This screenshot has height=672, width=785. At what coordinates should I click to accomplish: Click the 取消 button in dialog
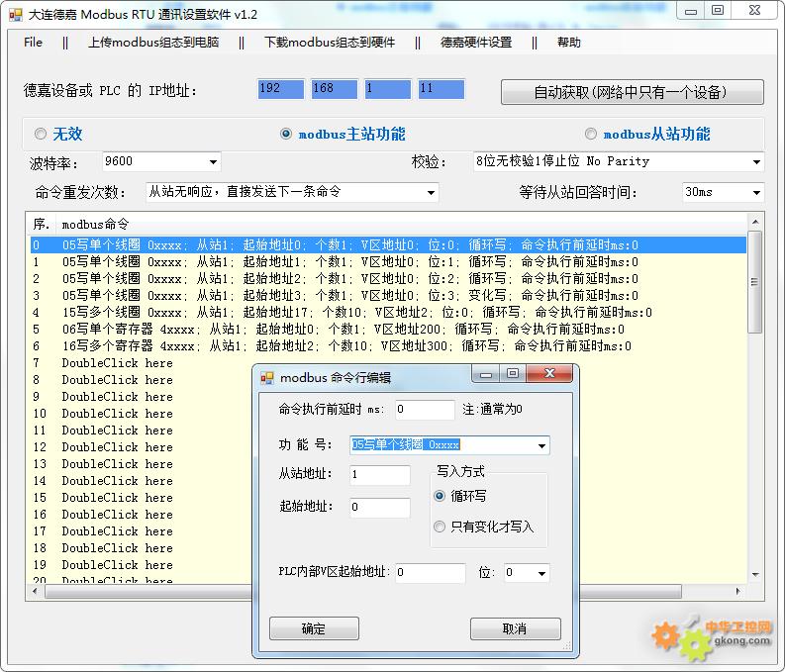tap(515, 628)
